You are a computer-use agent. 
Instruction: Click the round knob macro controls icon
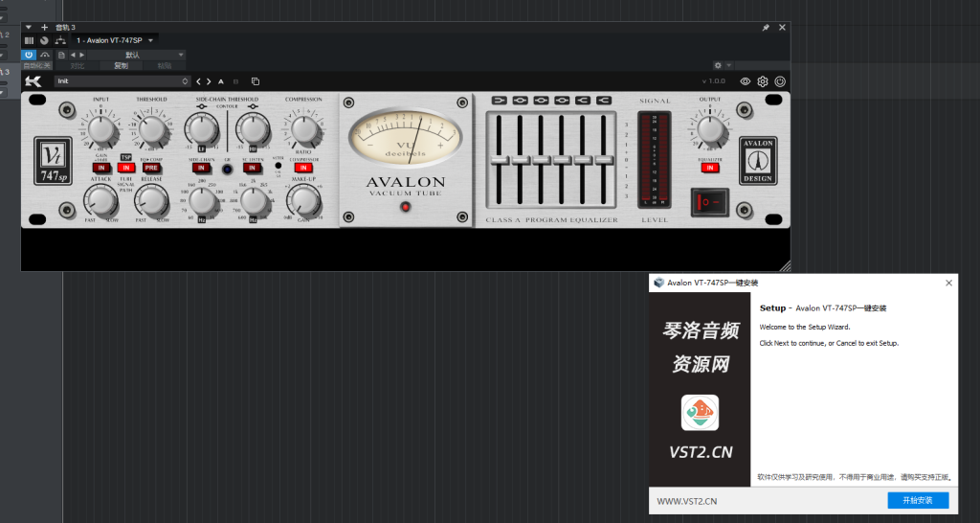(44, 40)
